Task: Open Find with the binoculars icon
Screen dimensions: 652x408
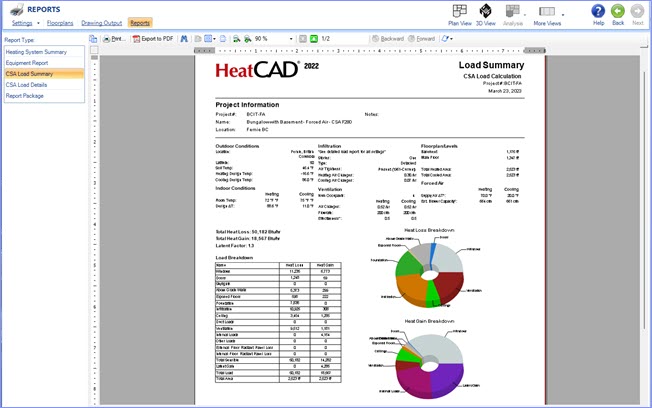Action: [184, 39]
